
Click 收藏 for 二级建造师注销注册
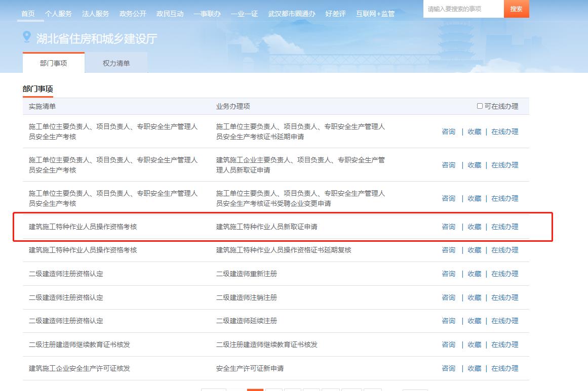(475, 298)
